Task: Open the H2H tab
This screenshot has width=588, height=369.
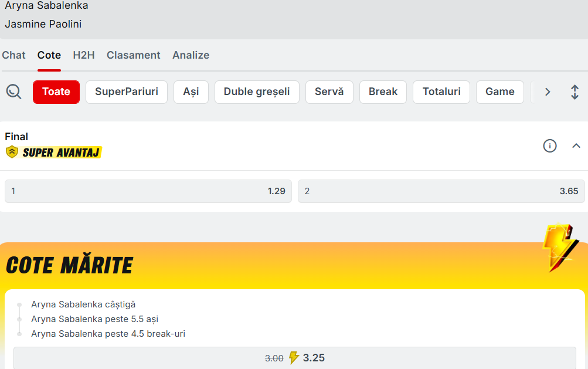Action: (x=83, y=55)
